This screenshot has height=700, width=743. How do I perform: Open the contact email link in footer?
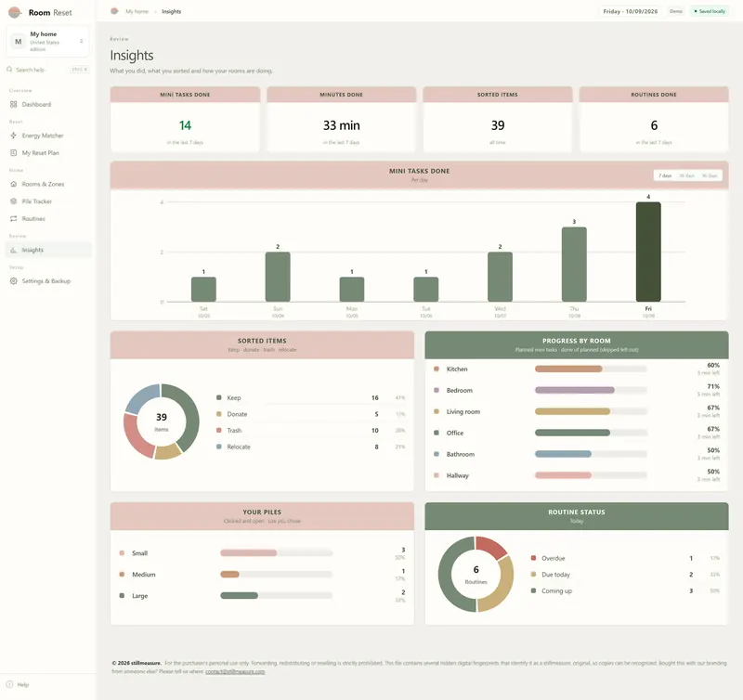click(235, 671)
